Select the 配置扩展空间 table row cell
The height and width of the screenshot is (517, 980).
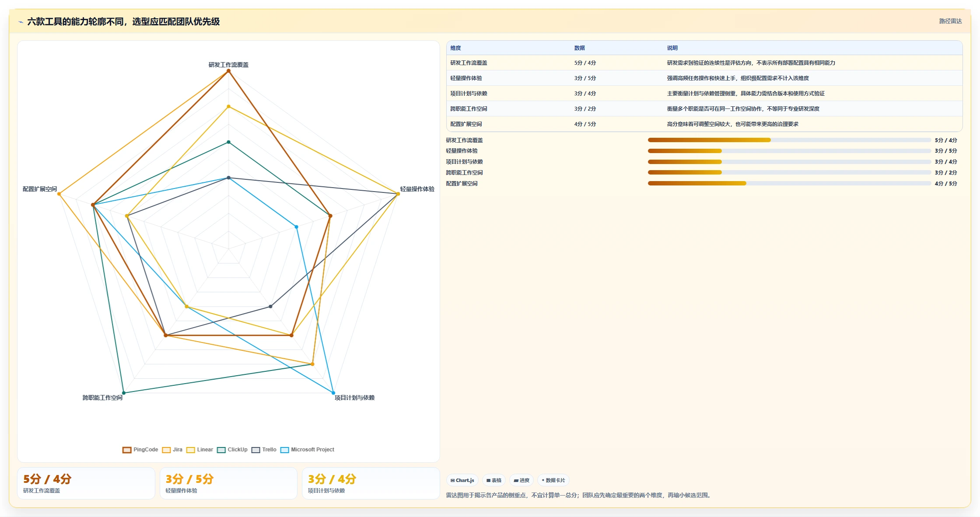(x=466, y=124)
